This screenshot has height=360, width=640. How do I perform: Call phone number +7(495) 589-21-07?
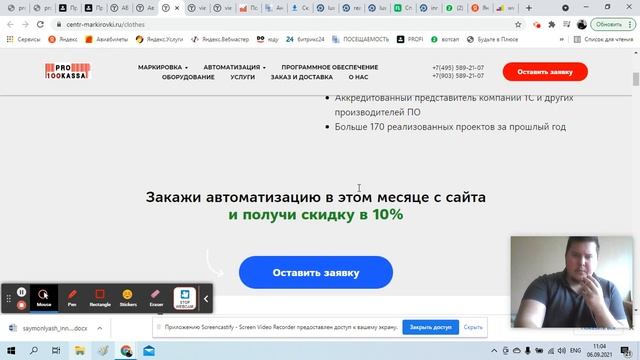458,68
